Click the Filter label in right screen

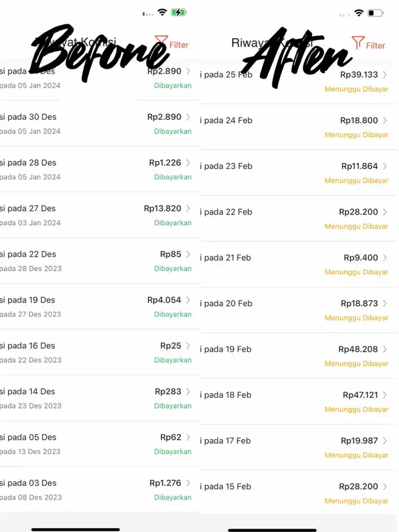[375, 46]
